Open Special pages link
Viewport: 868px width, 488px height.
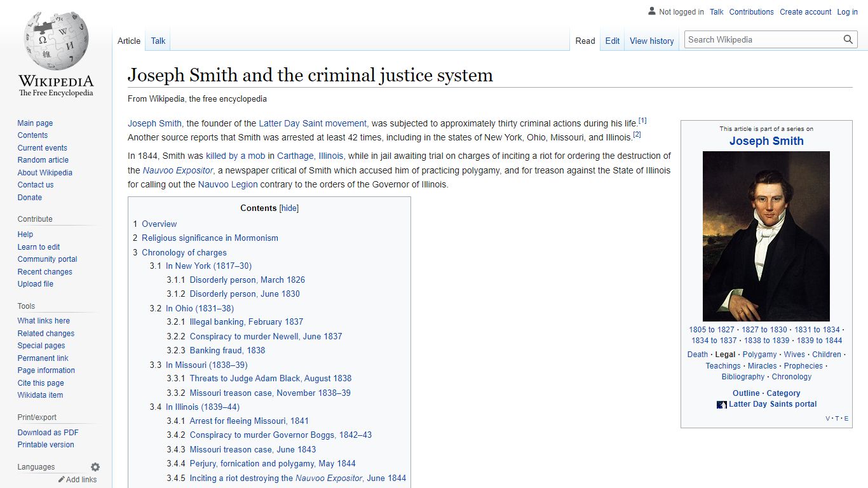point(41,346)
